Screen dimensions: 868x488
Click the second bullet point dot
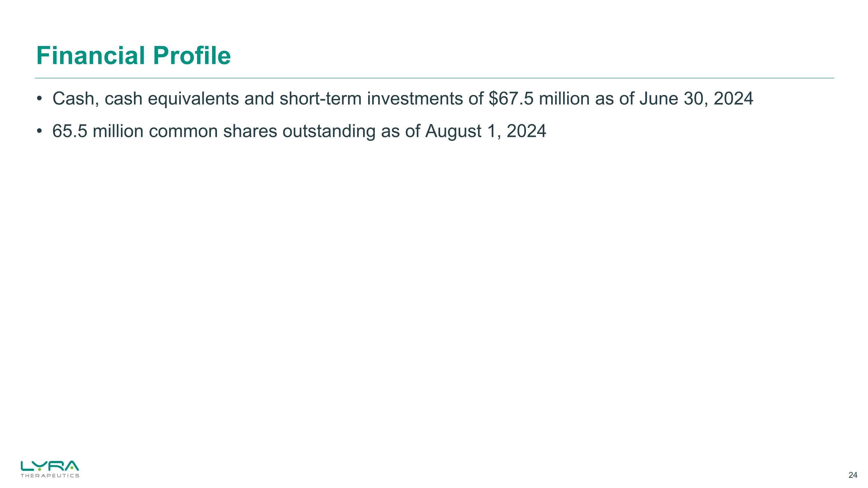tap(39, 131)
